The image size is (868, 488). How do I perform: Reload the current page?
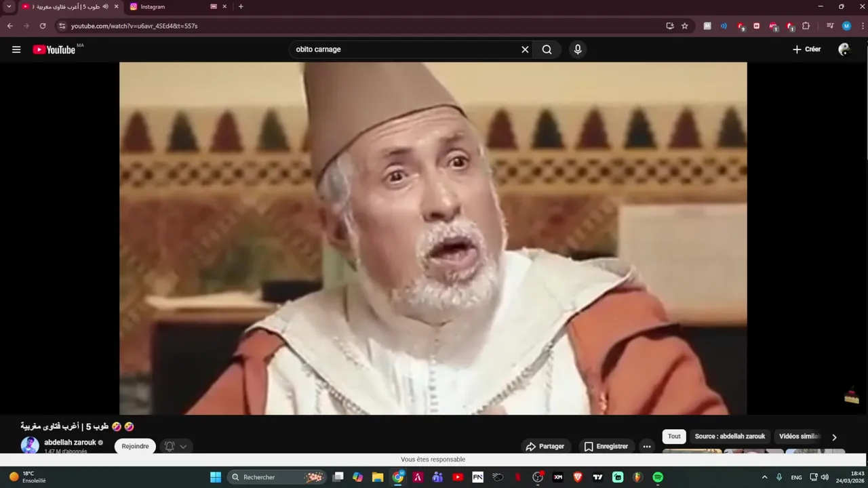[x=43, y=26]
